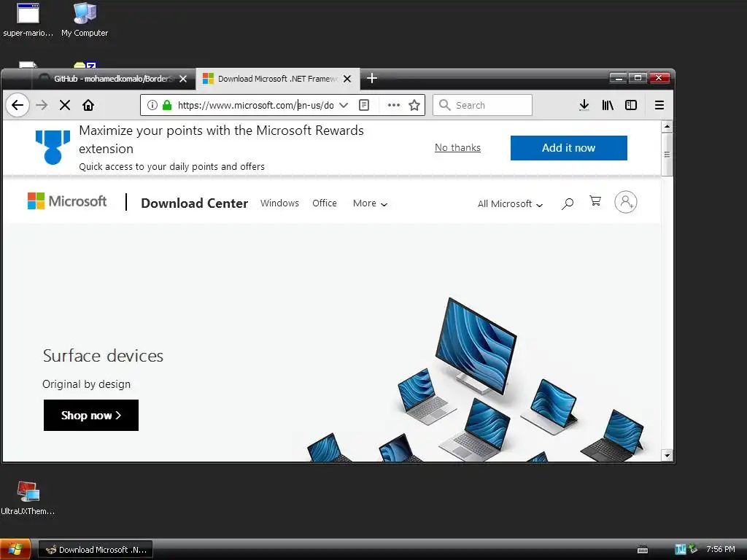The height and width of the screenshot is (560, 747).
Task: Open a new browser tab
Action: coord(372,79)
